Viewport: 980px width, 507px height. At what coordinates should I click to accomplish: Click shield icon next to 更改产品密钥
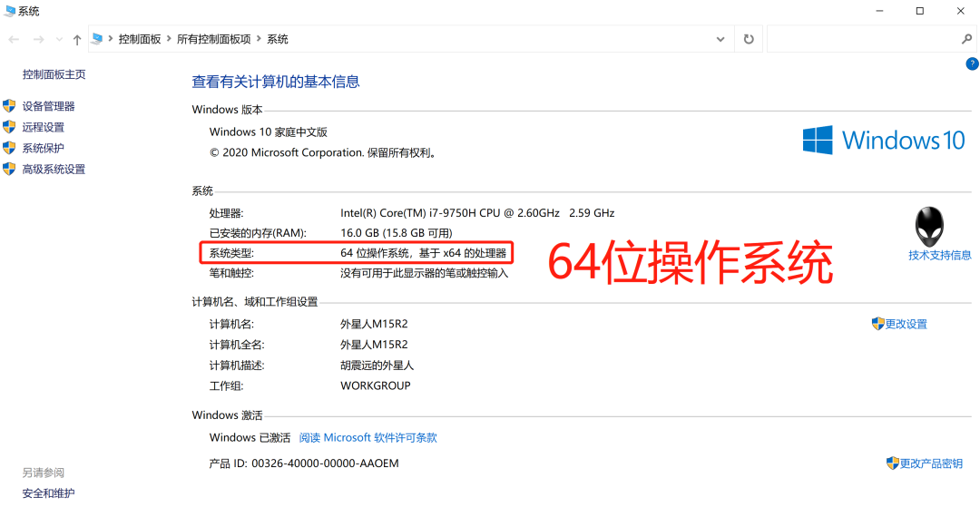click(x=893, y=463)
